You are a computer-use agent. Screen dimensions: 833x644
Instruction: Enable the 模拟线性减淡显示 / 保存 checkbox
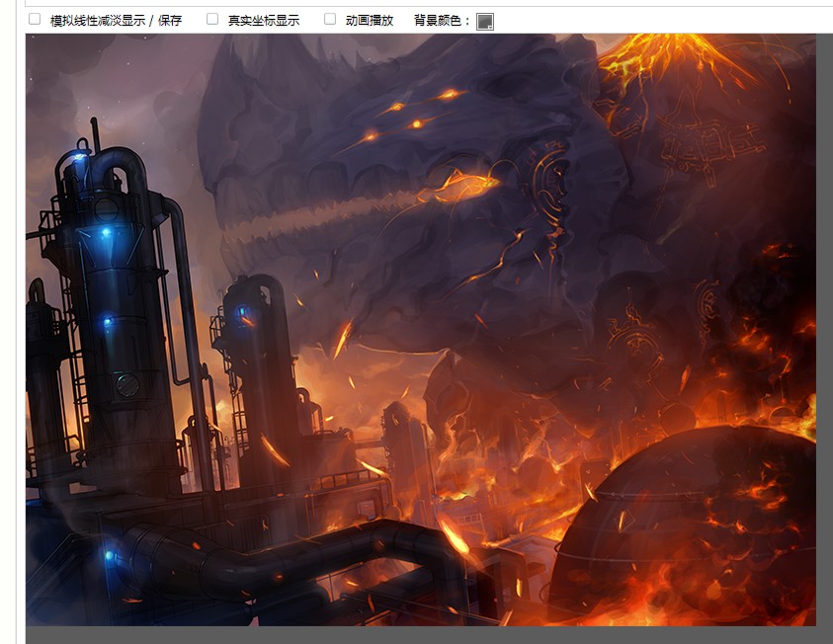click(35, 19)
